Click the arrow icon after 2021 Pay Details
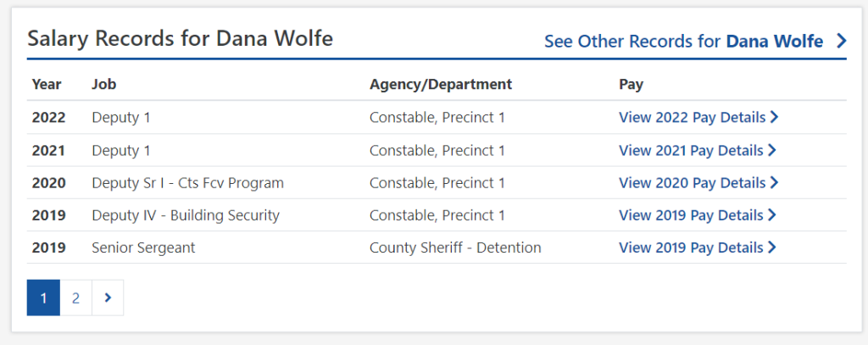 (772, 150)
